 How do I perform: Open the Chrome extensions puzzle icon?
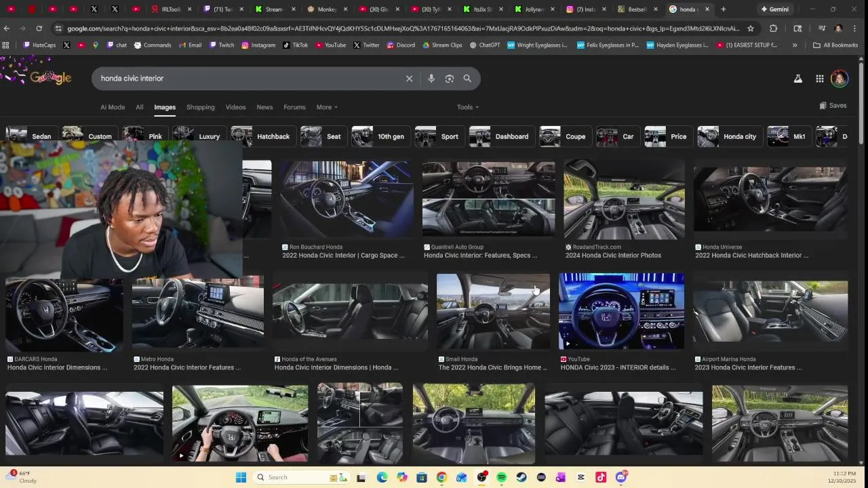774,28
